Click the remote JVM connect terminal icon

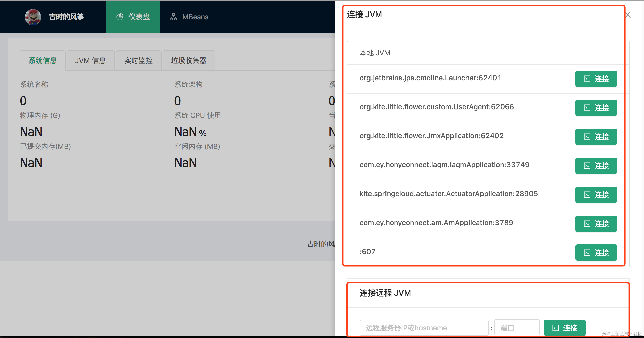[x=556, y=328]
